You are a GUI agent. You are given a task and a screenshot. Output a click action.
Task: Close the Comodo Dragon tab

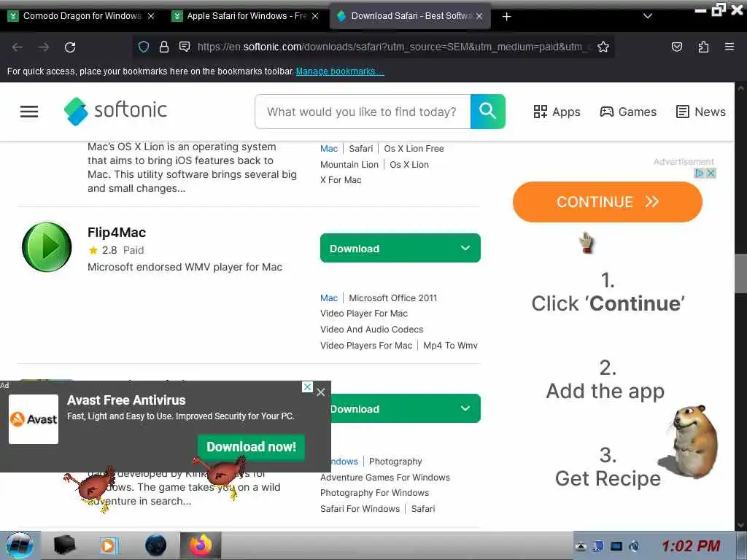click(x=151, y=16)
